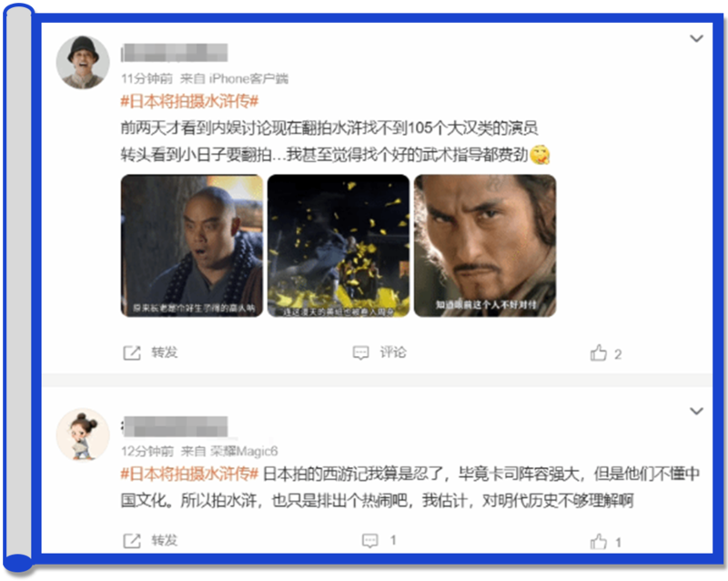Like the first post with thumbs-up icon
This screenshot has width=728, height=581.
click(x=599, y=353)
